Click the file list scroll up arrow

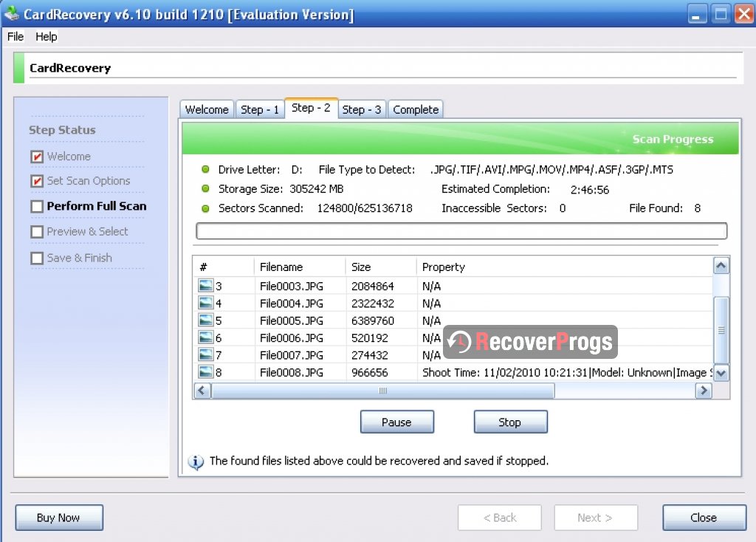(721, 266)
